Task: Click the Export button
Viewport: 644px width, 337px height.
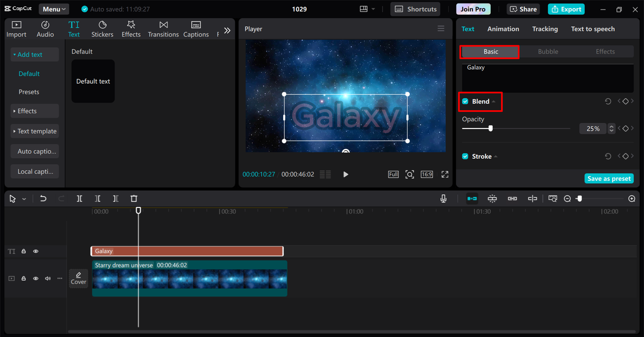Action: point(566,9)
